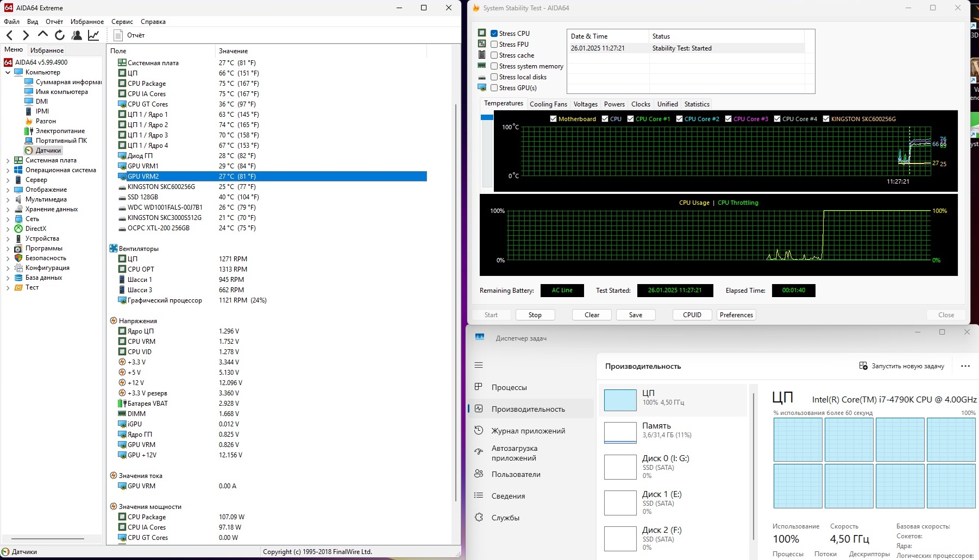Uncheck the Stress CPU checkbox
979x560 pixels.
(494, 34)
